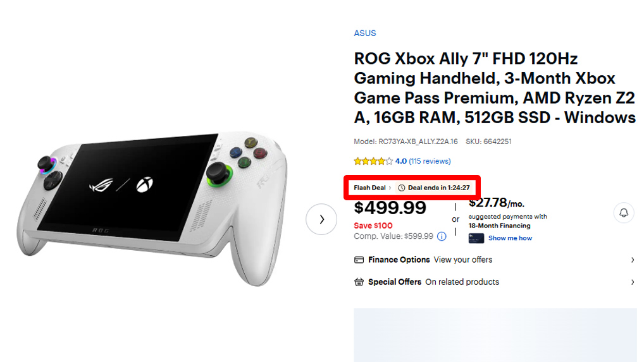Screen dimensions: 644x362
Task: Click the price alert bell icon
Action: point(623,213)
